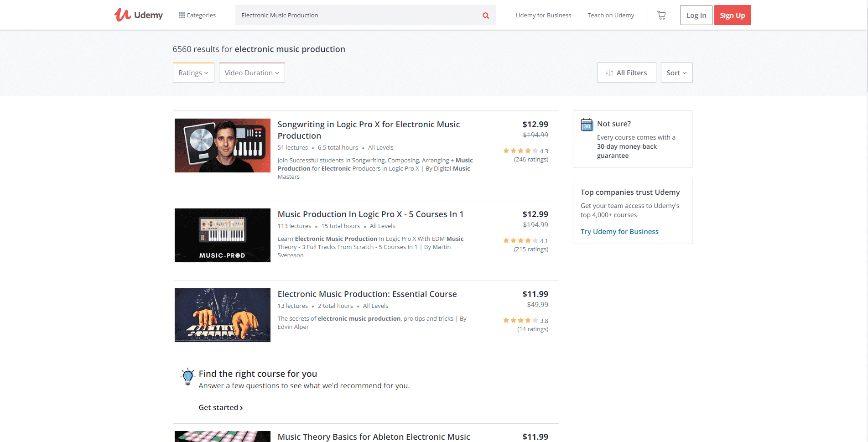Screen dimensions: 868x442
Task: Open Electronic Music Production Essential Course thumbnail
Action: (x=223, y=315)
